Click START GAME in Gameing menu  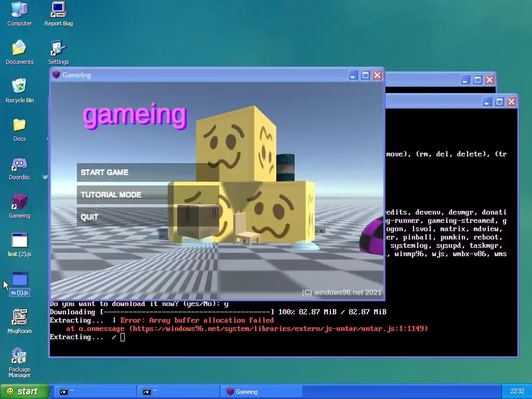tap(148, 172)
